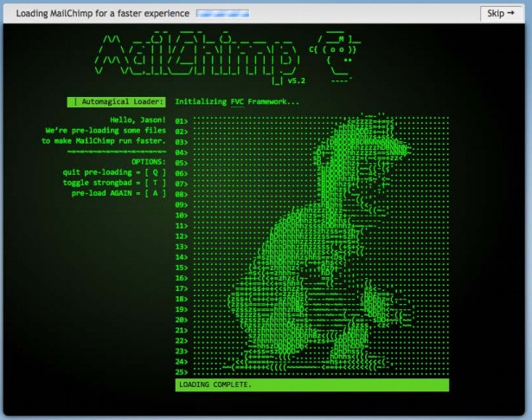This screenshot has width=532, height=420.
Task: Click the 'Hello, Jason!' greeting text
Action: 138,120
